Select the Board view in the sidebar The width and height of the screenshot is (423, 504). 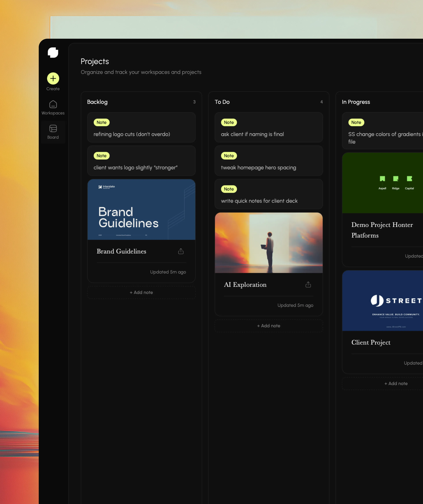pyautogui.click(x=53, y=132)
